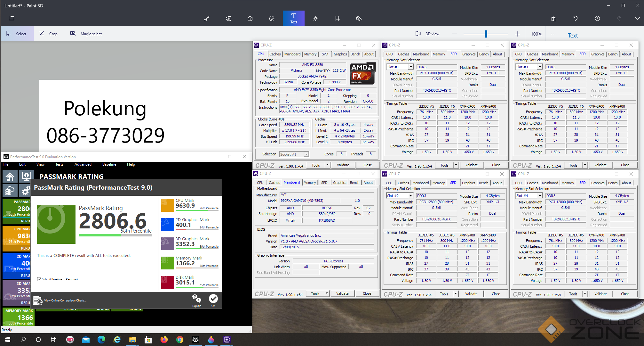
Task: Open the Effects tool
Action: 315,19
